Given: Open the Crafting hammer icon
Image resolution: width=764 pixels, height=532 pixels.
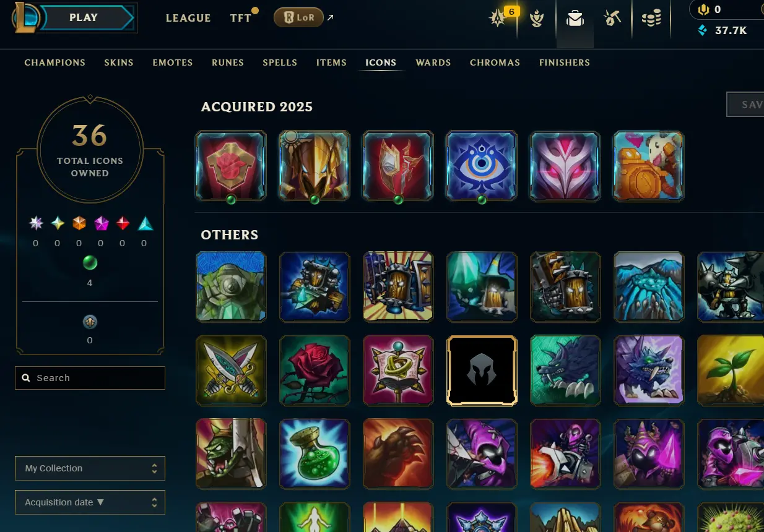Looking at the screenshot, I should click(x=612, y=19).
